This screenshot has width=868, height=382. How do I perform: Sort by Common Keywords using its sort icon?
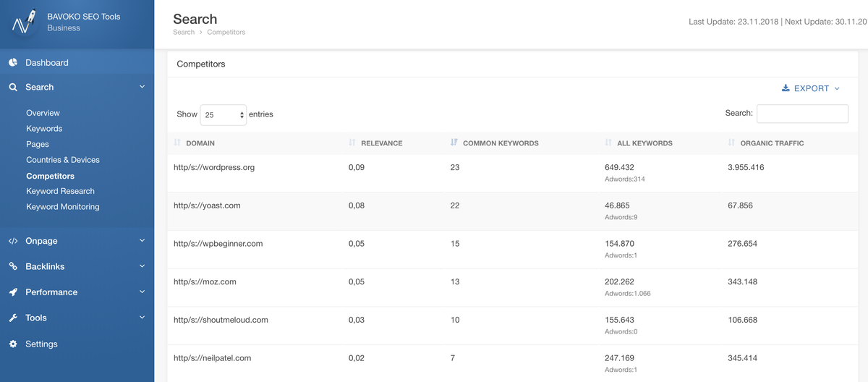(454, 143)
